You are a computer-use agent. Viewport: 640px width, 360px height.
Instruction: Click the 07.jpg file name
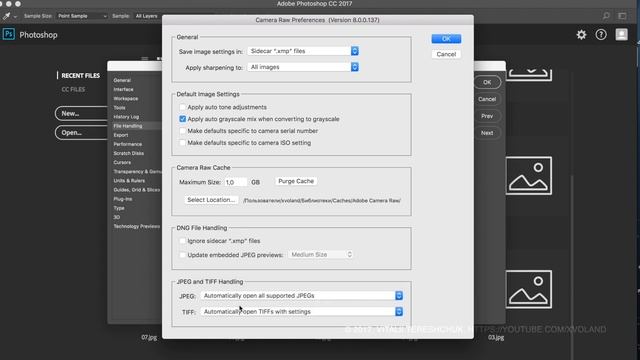coord(149,338)
